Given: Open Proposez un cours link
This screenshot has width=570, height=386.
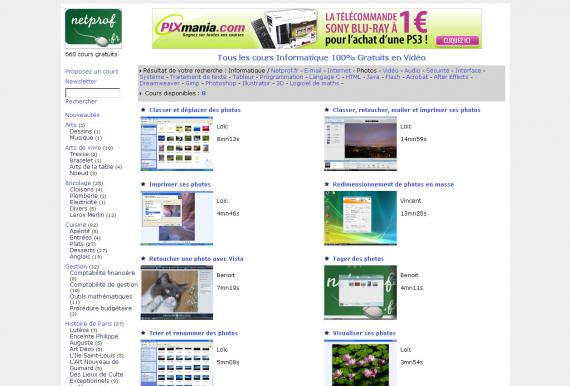Looking at the screenshot, I should coord(92,72).
